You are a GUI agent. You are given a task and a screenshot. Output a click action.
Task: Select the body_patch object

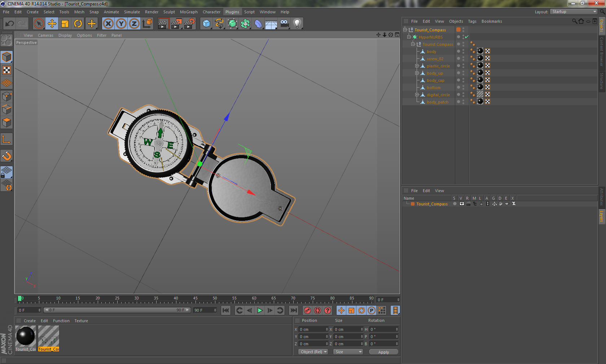tap(438, 102)
